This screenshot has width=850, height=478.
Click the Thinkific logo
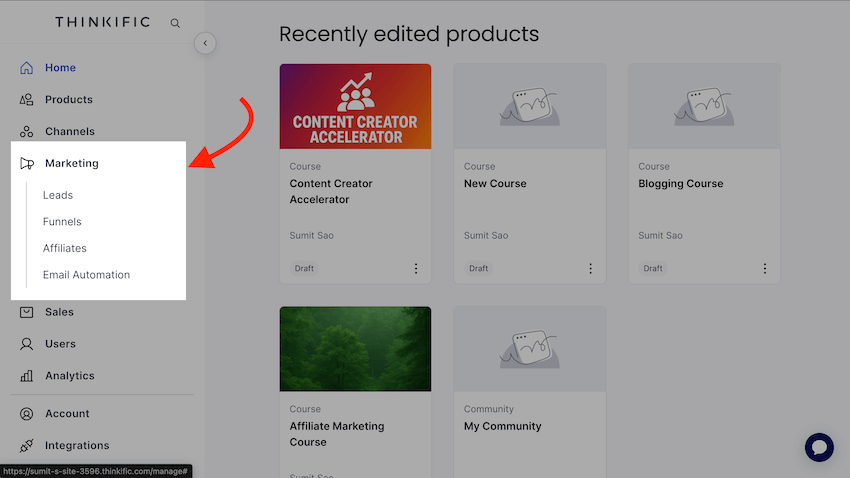pos(102,22)
